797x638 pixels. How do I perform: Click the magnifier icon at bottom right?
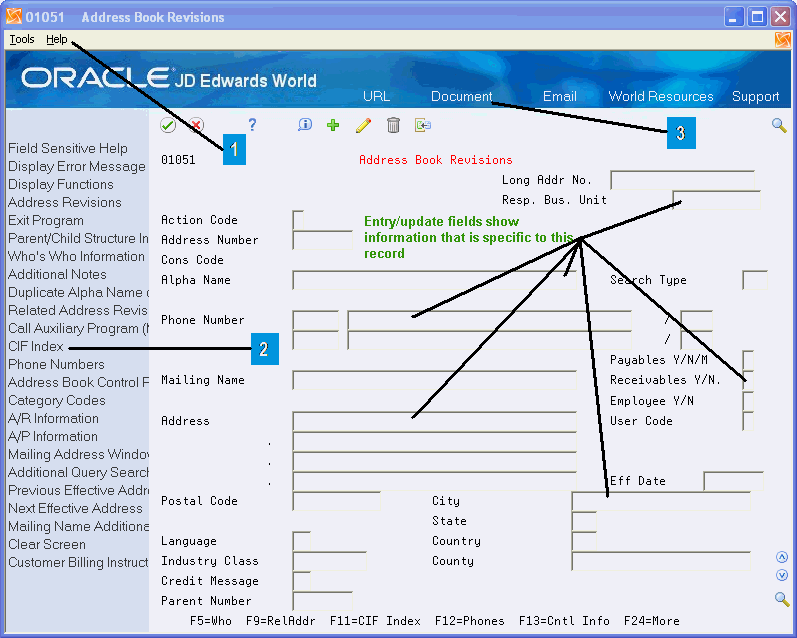[x=782, y=599]
